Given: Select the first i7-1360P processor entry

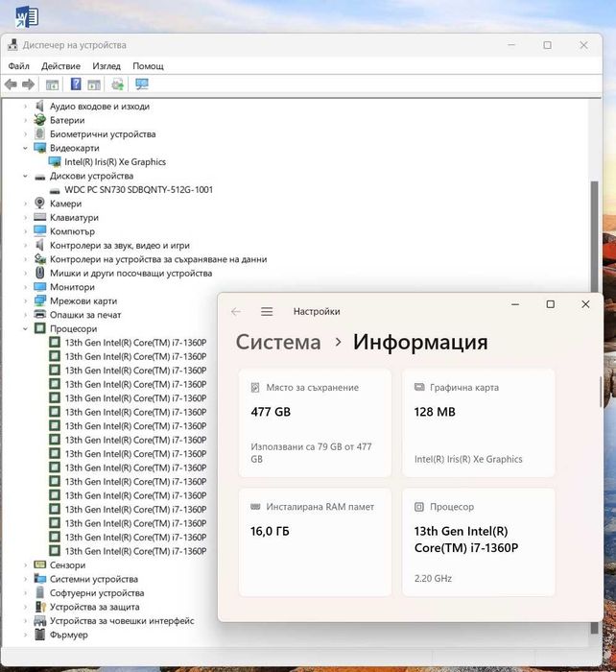Looking at the screenshot, I should coord(135,343).
